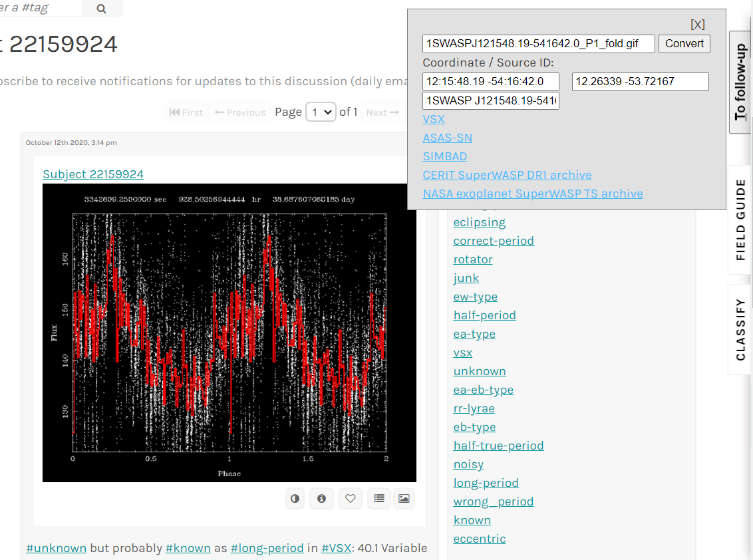Open the To follow-up side tab
This screenshot has height=560, width=753.
(740, 82)
